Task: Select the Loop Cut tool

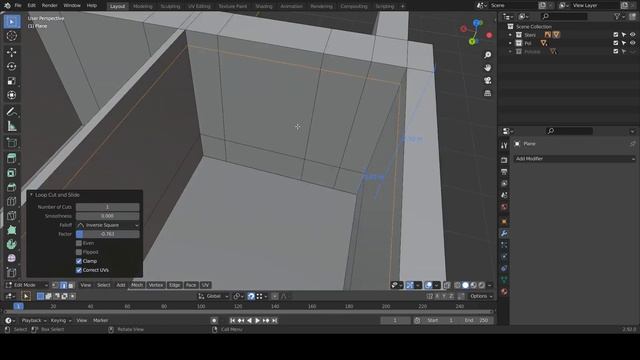Action: (11, 201)
